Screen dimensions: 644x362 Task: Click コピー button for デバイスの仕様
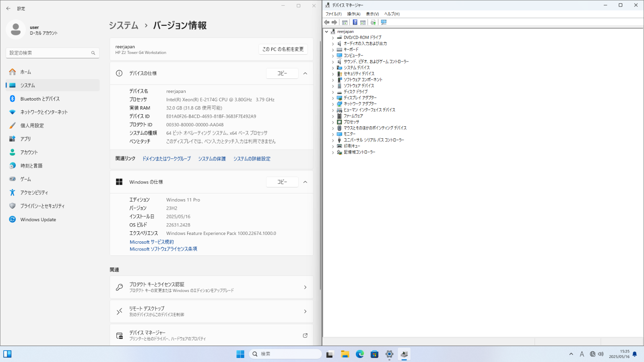[x=282, y=73]
